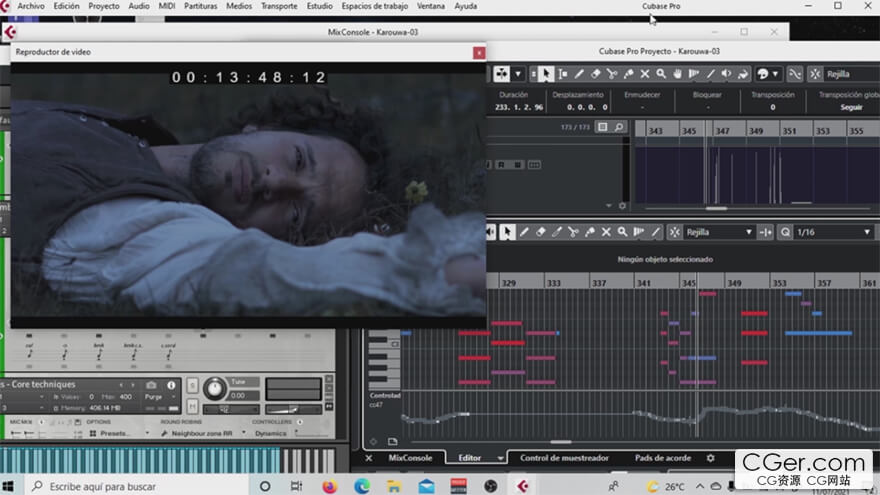The height and width of the screenshot is (495, 880).
Task: Choose the Mute X tool in the top toolbar
Action: tap(645, 74)
